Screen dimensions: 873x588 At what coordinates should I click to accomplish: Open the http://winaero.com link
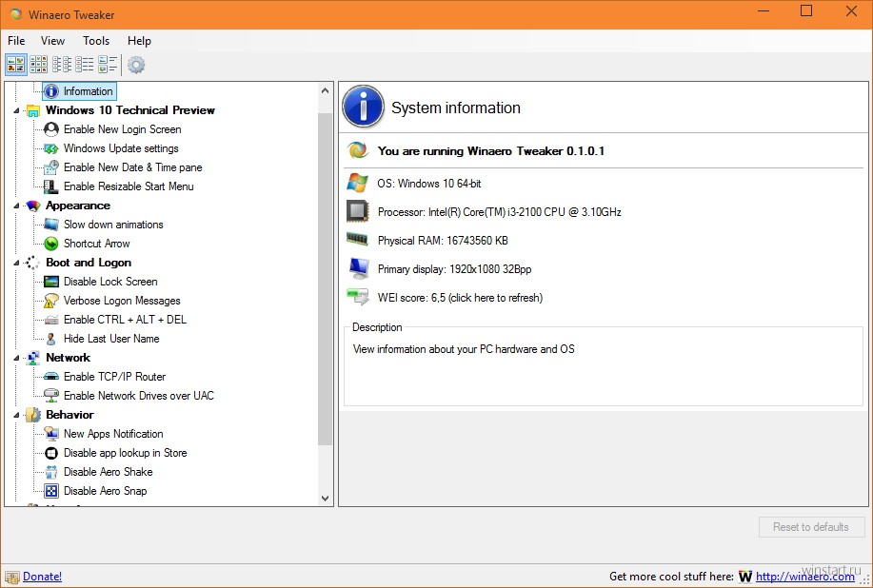point(805,577)
